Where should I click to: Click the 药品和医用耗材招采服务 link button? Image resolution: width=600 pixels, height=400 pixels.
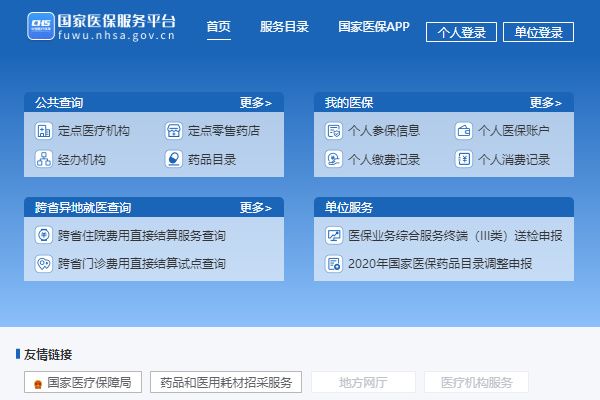226,382
